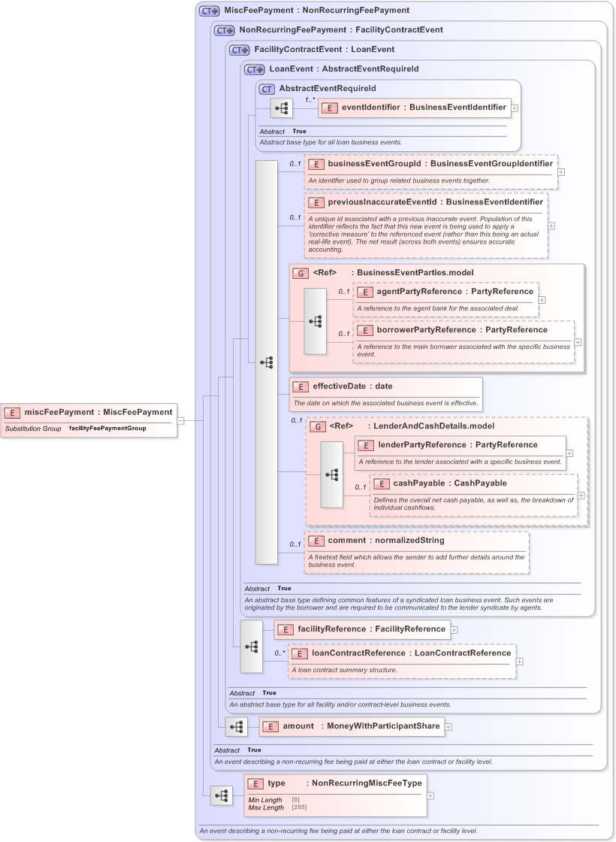
Task: Expand the lenderPartyReference element
Action: (x=569, y=453)
